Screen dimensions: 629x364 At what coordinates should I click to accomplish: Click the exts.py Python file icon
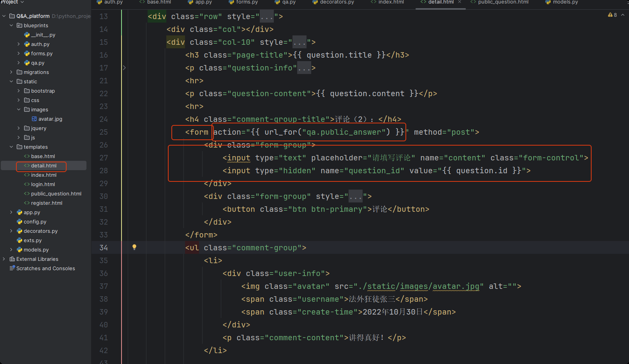tap(19, 240)
